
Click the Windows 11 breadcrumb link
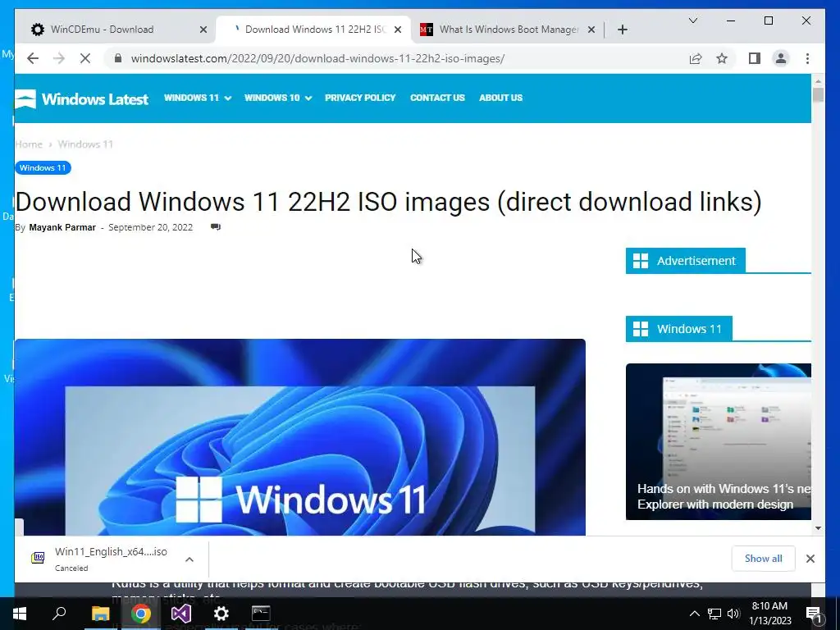[85, 144]
